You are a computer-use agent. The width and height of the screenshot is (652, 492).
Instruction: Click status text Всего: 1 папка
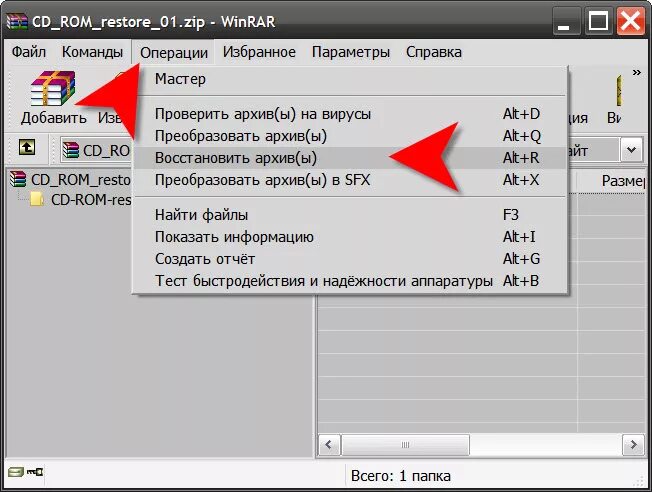pos(400,476)
